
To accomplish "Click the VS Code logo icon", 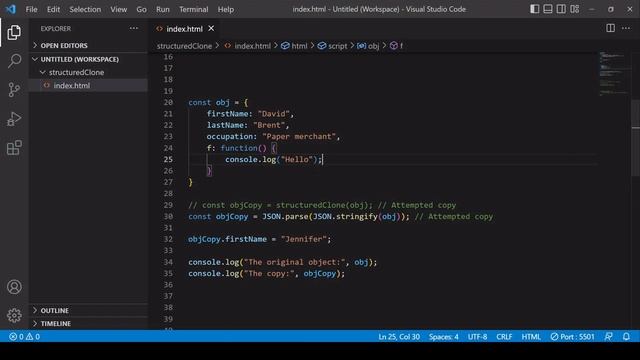I will (11, 9).
